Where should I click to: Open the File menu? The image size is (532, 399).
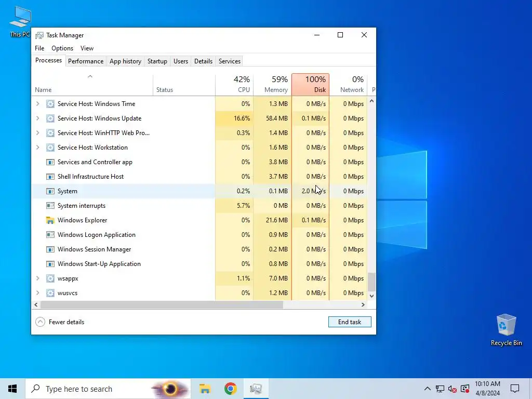point(39,48)
